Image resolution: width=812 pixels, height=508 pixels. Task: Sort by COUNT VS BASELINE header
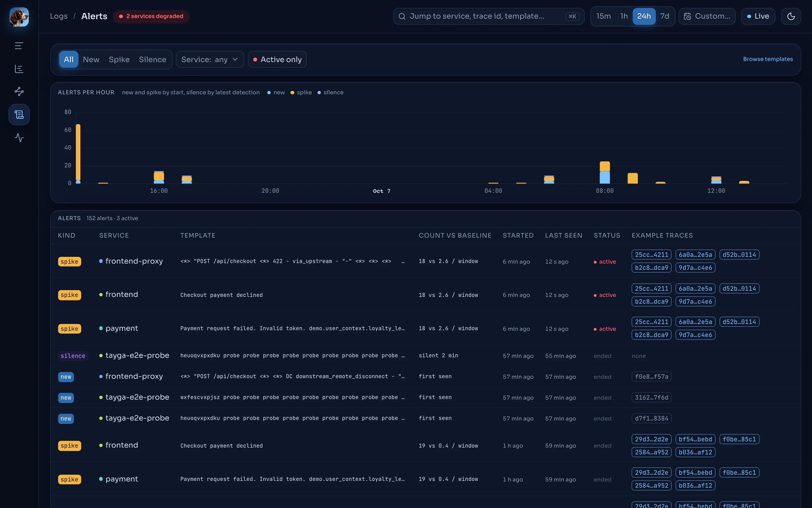point(455,236)
